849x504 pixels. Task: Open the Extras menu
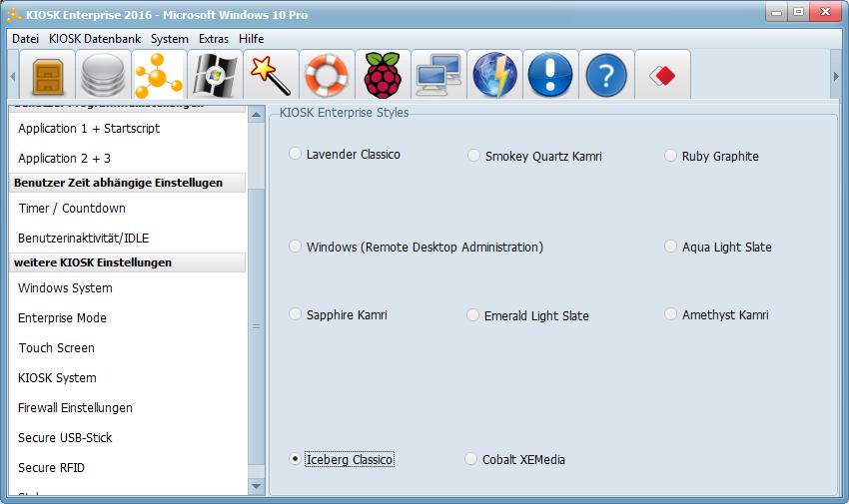[214, 39]
